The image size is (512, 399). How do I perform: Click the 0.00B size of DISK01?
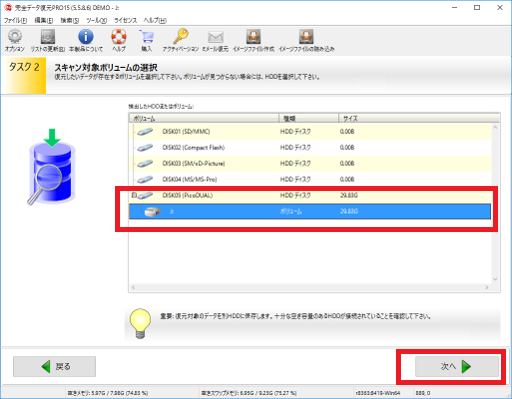(x=347, y=132)
